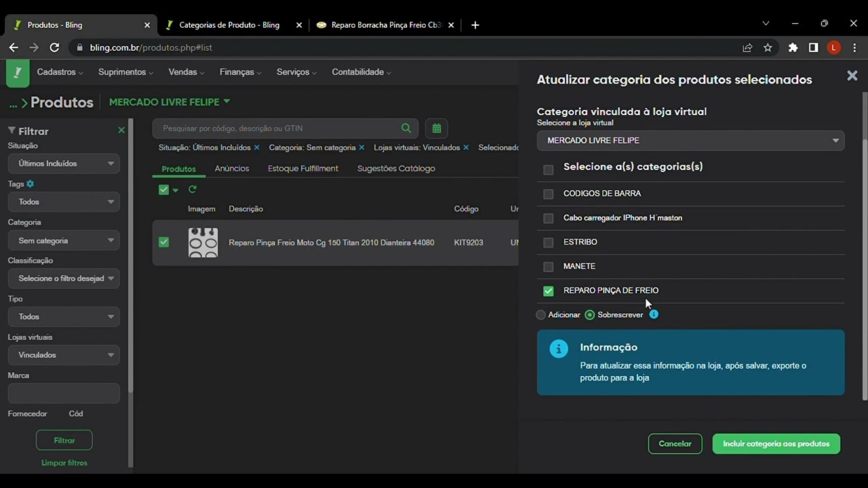868x488 pixels.
Task: Click the browser share page icon
Action: pos(747,47)
